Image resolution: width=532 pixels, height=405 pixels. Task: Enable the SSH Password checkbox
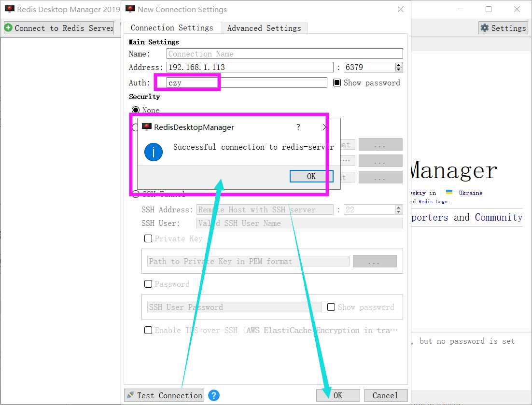pos(148,284)
